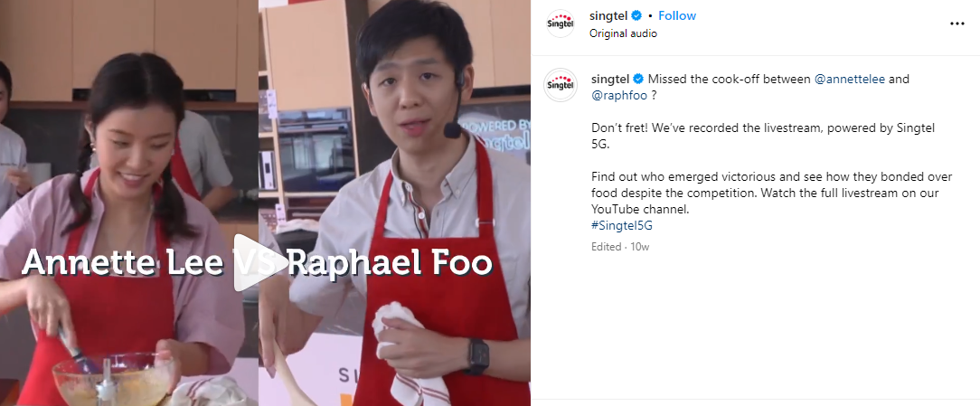
Task: Click the verified badge in post header
Action: [x=636, y=15]
